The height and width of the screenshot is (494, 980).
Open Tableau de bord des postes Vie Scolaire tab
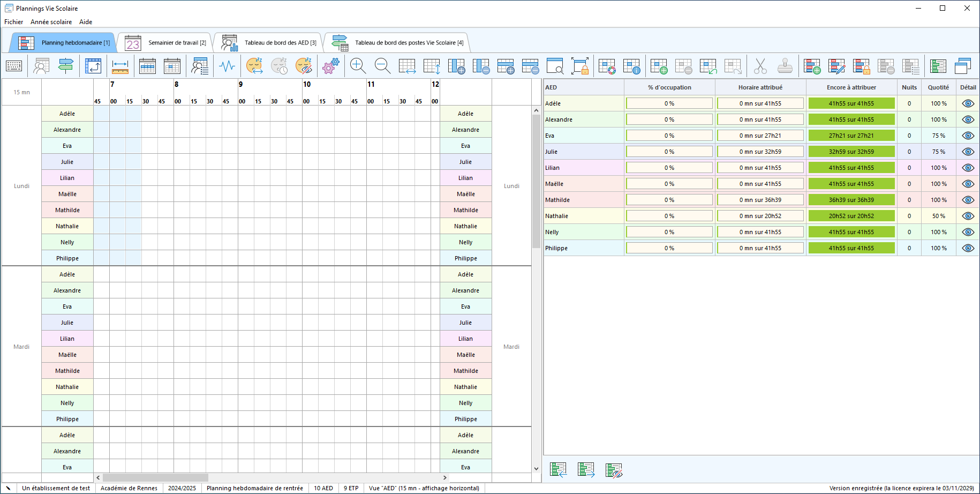397,42
